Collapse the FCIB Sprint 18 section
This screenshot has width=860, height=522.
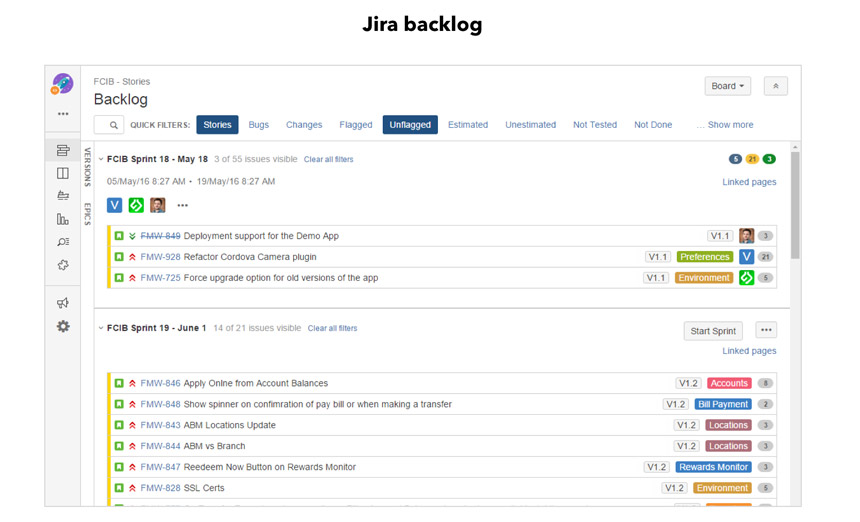(x=101, y=159)
